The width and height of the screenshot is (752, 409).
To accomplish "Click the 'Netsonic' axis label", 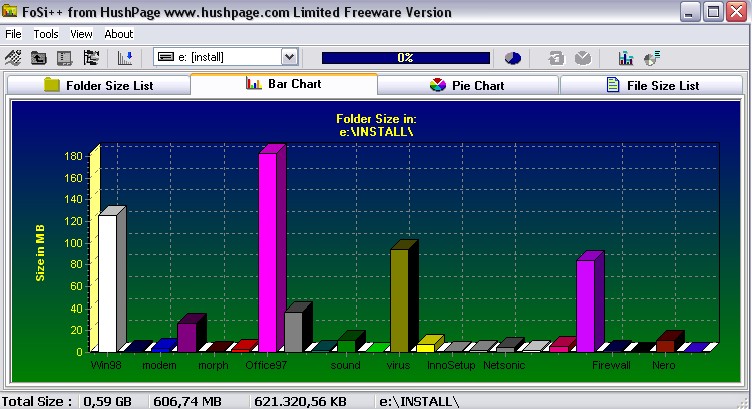I will 504,365.
